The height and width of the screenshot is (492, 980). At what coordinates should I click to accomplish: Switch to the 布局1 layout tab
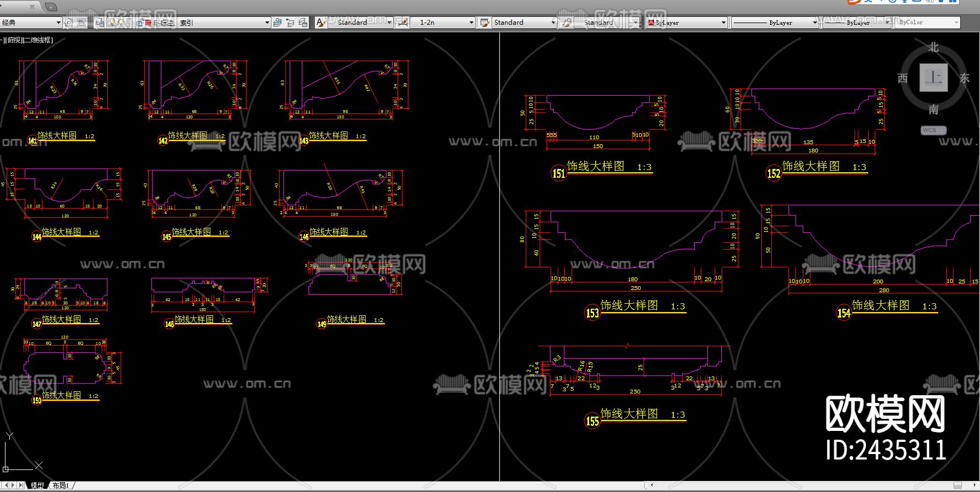[61, 485]
